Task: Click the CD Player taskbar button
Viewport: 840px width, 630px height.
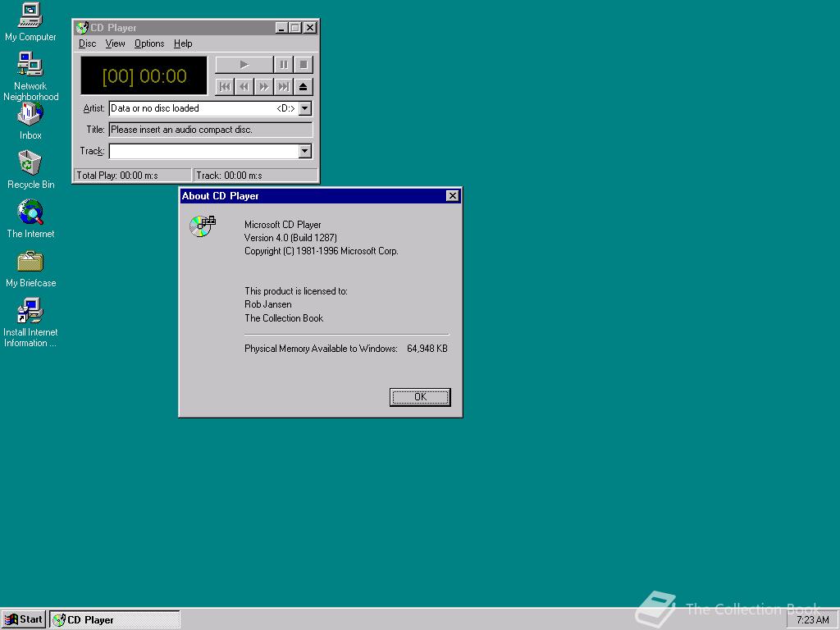Action: click(115, 620)
